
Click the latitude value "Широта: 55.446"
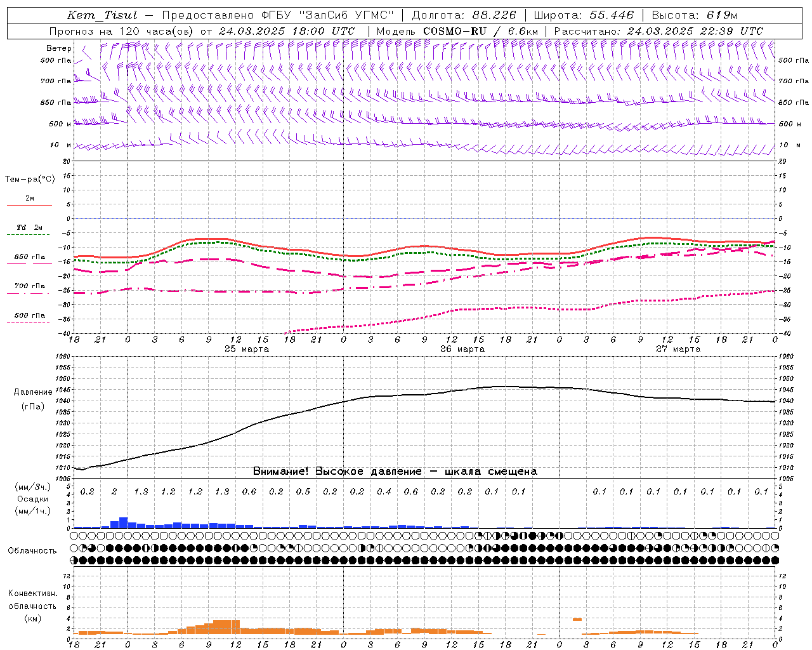coord(584,15)
